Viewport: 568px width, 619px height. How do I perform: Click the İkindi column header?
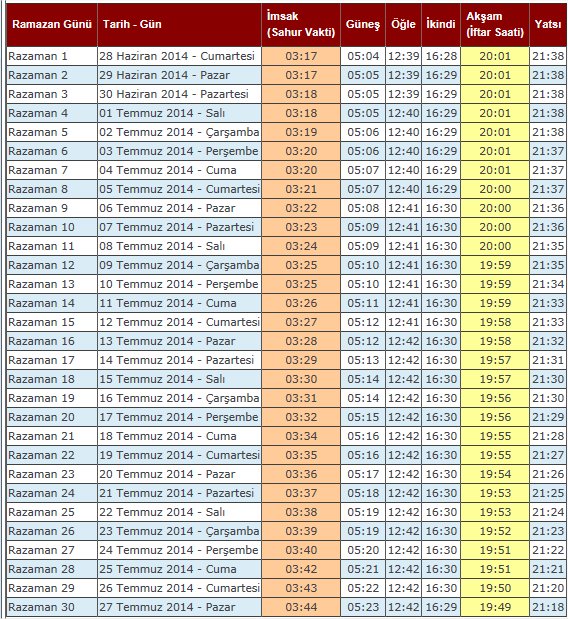click(x=441, y=24)
